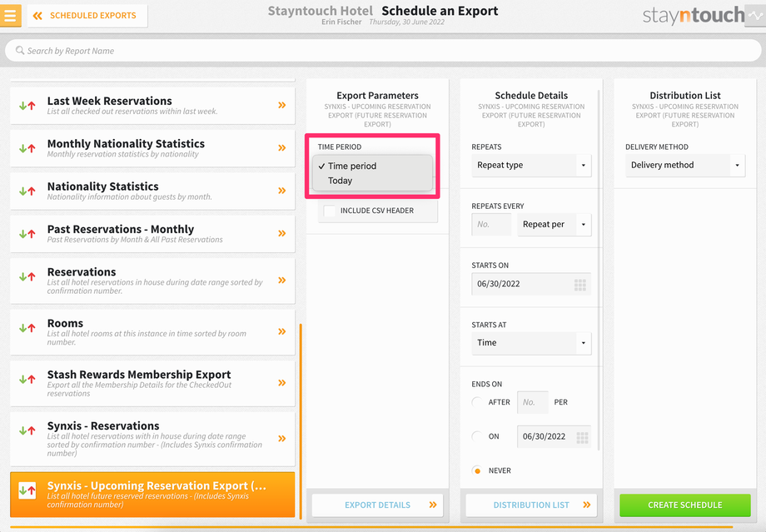The width and height of the screenshot is (766, 532).
Task: Click the report list vertical scrollbar
Action: [x=301, y=420]
